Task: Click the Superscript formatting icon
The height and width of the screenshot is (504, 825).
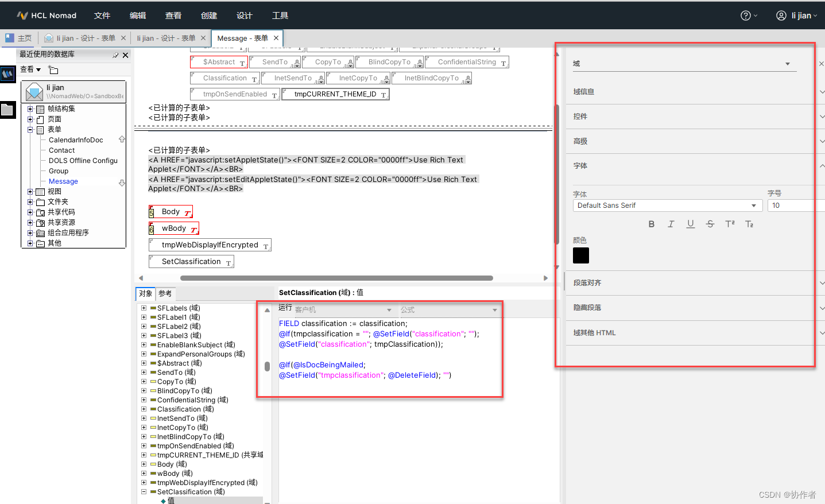Action: [x=730, y=224]
